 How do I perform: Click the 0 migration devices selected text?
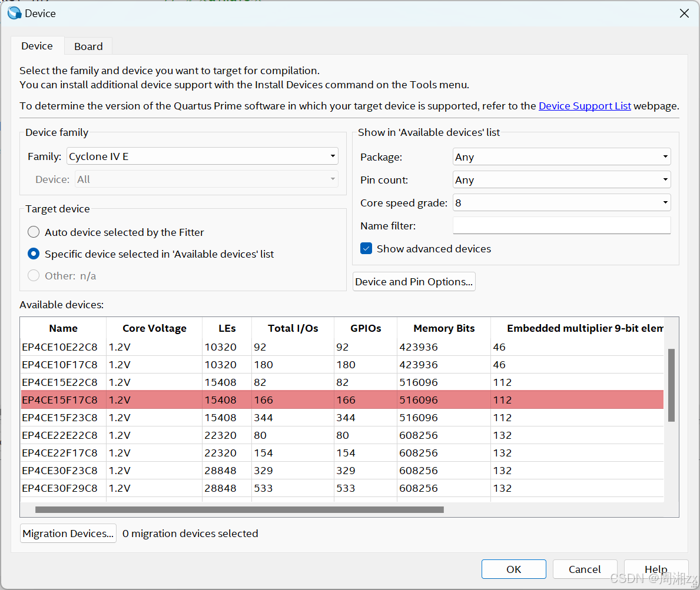(x=190, y=534)
